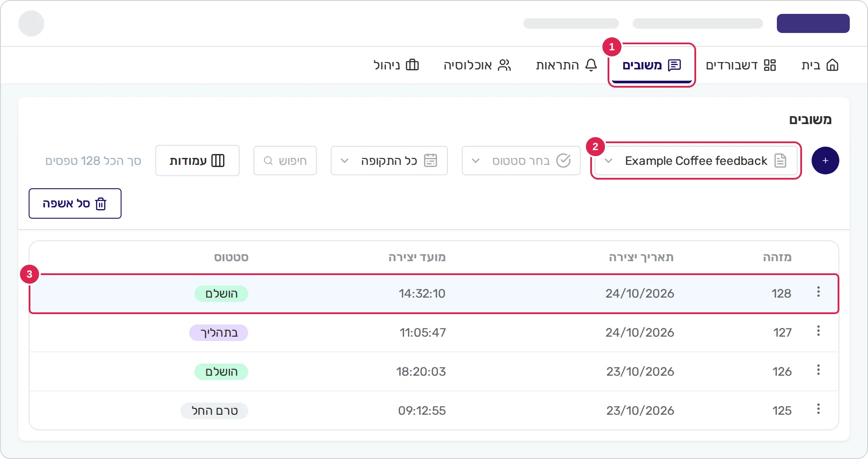
Task: Click the time 09:12:55
Action: coord(422,411)
